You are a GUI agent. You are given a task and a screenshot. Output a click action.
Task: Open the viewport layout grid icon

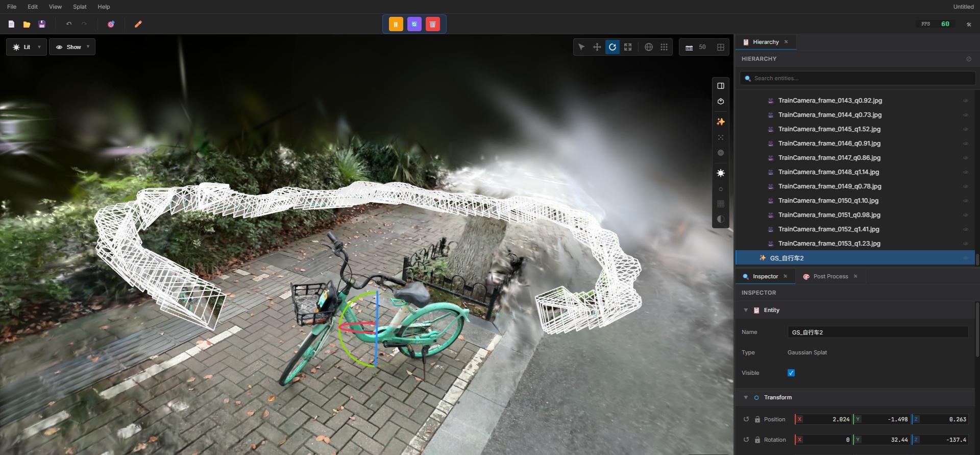[x=721, y=47]
